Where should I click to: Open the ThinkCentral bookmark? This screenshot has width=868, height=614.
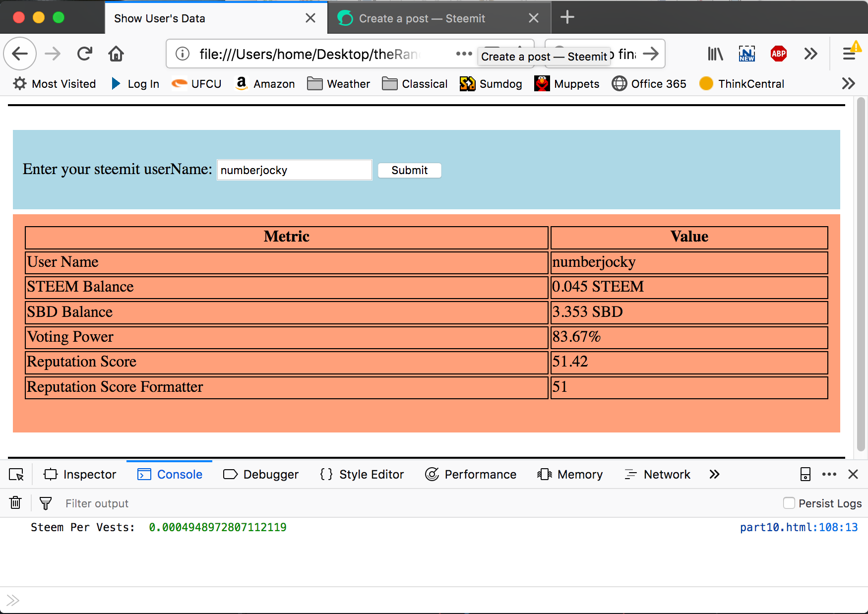[x=742, y=84]
